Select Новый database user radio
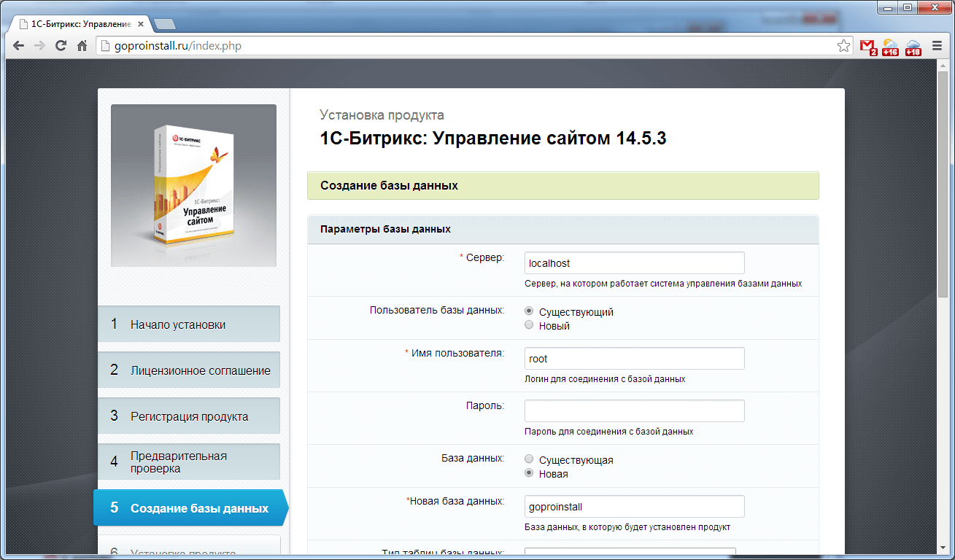The height and width of the screenshot is (560, 955). [x=530, y=325]
